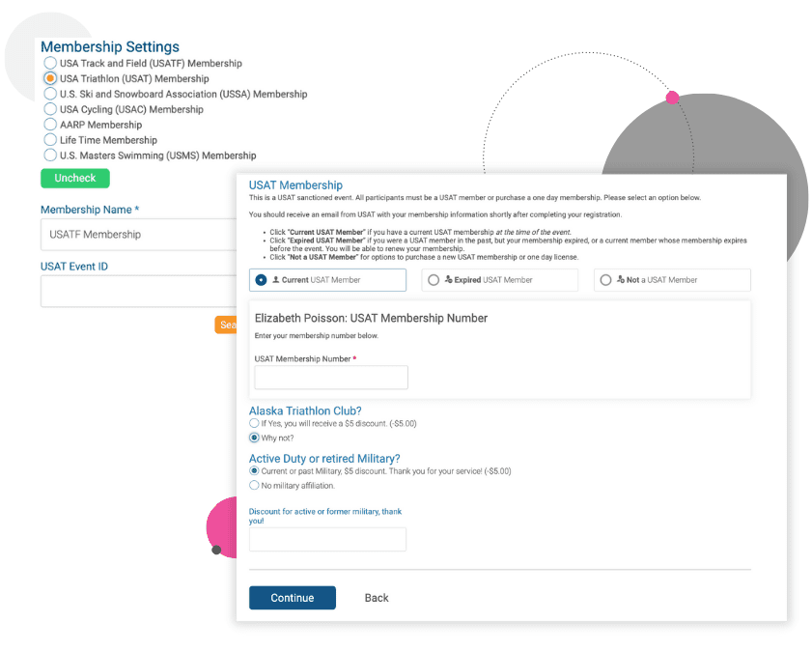Click the orange Search button

click(226, 325)
